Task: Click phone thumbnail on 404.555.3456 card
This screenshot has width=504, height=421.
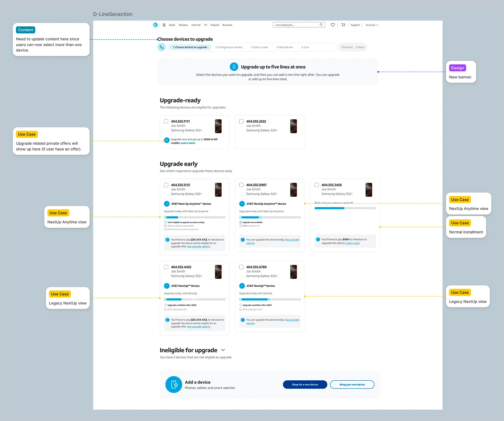Action: 369,190
